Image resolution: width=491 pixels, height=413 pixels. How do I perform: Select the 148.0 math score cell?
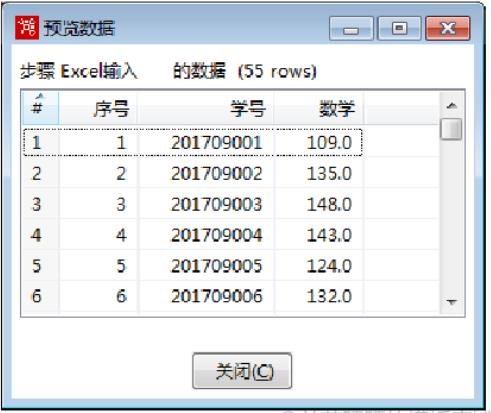(319, 204)
